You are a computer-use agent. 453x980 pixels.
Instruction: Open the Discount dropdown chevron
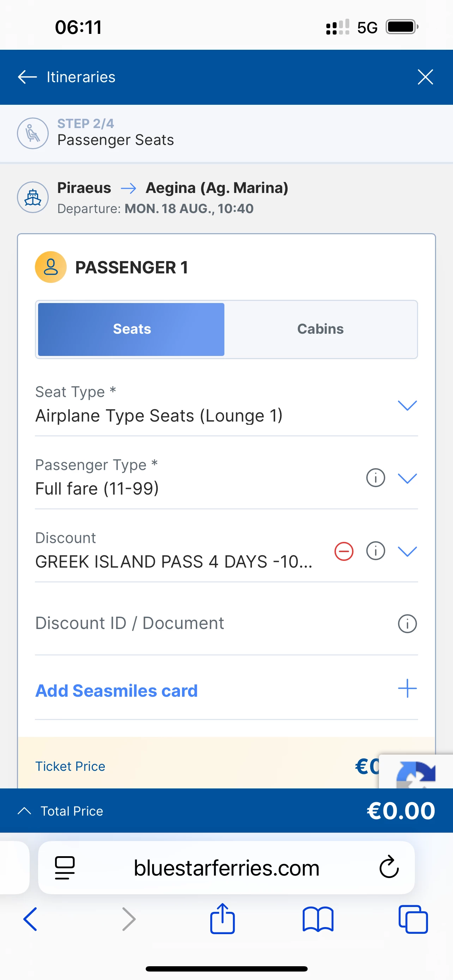[407, 551]
